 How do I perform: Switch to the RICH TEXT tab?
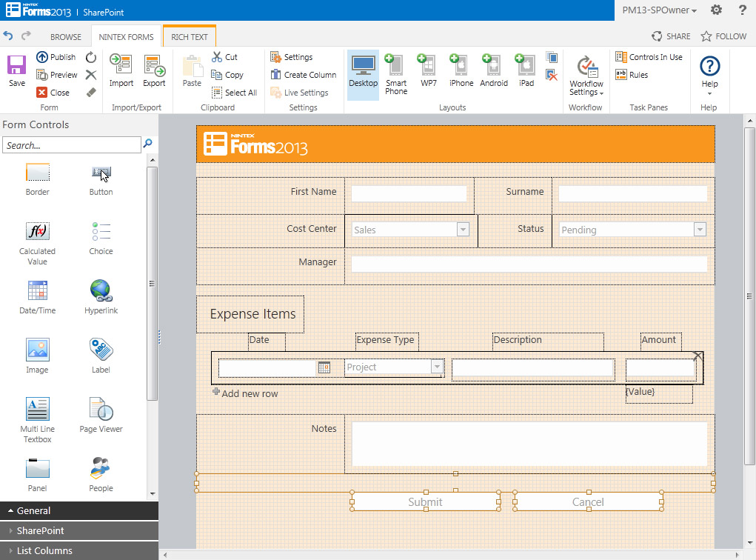tap(190, 36)
